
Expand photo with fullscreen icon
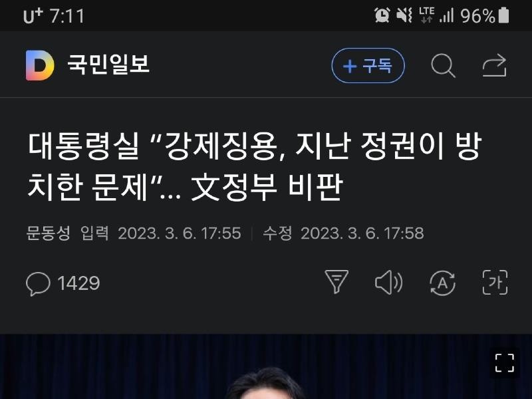(505, 362)
